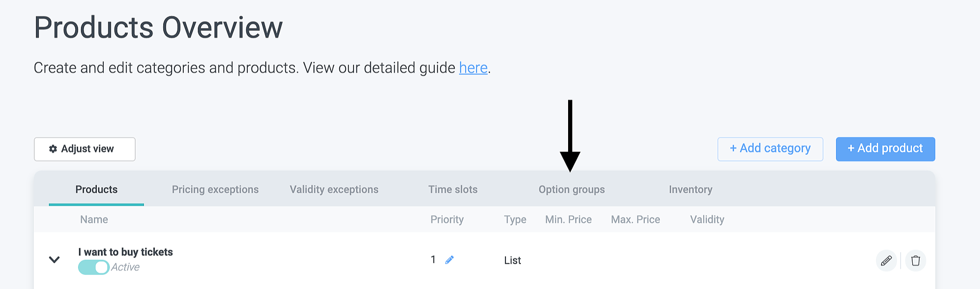Screen dimensions: 980x289
Task: Toggle the Active switch off
Action: 94,267
